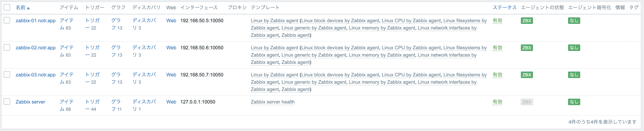Check the Zabbix server row checkbox

(7, 101)
